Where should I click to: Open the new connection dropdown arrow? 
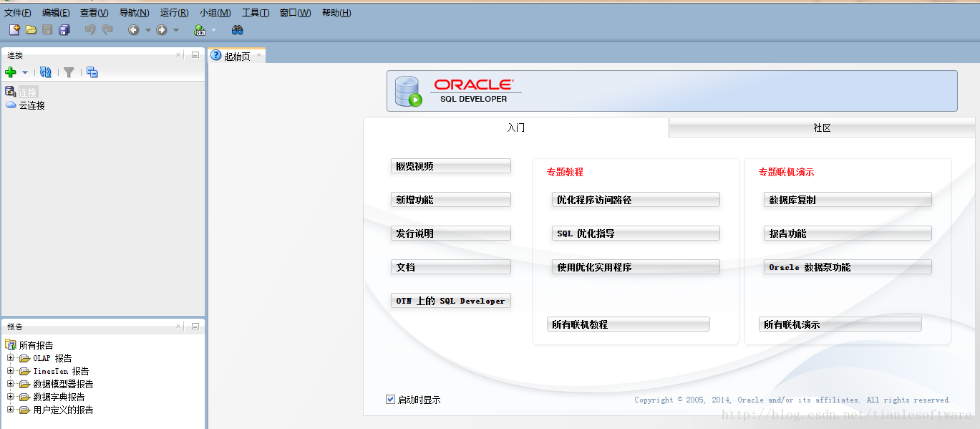25,72
